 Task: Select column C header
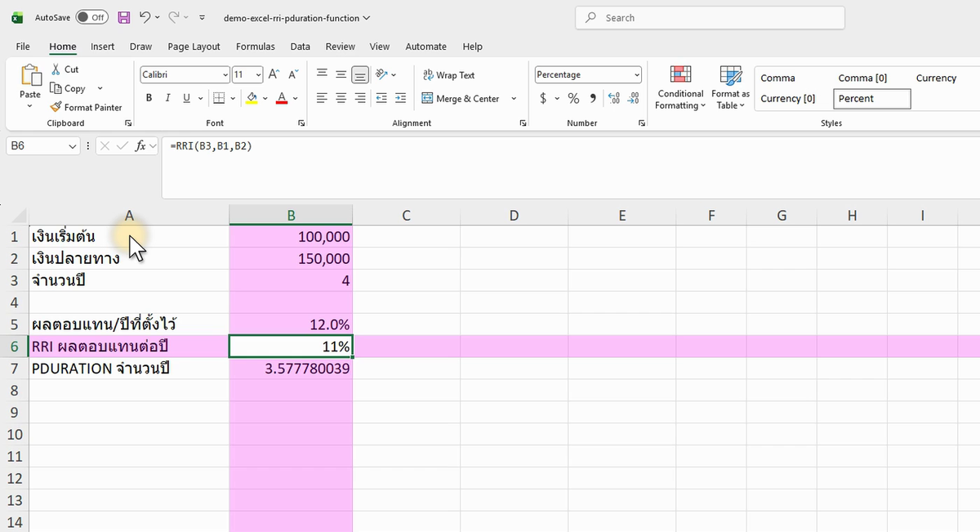pos(406,215)
